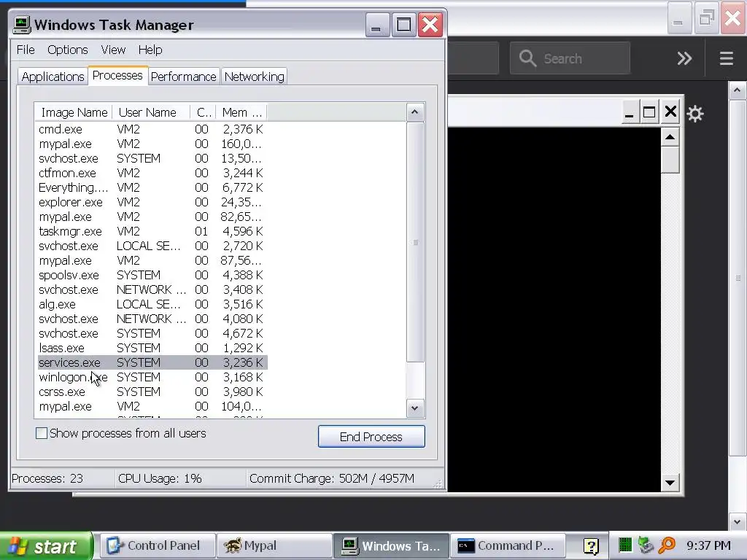The height and width of the screenshot is (560, 747).
Task: Select the taskmgr.exe process
Action: 152,231
